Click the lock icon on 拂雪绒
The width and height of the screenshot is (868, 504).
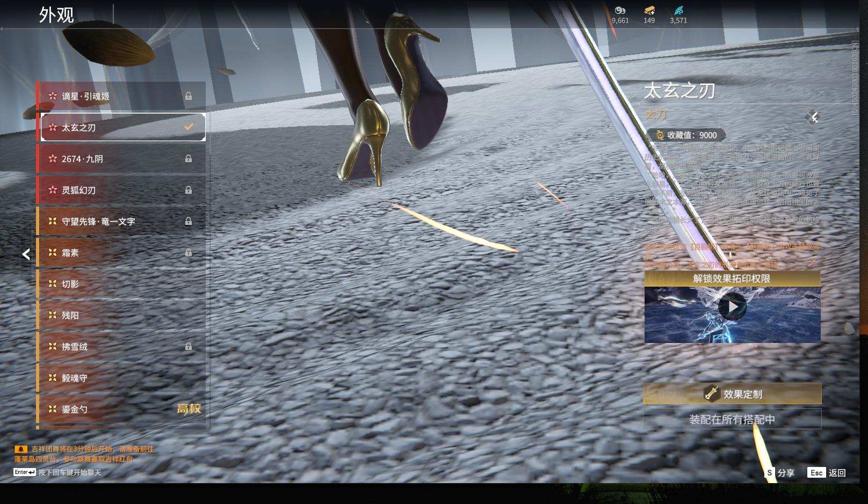(x=189, y=347)
